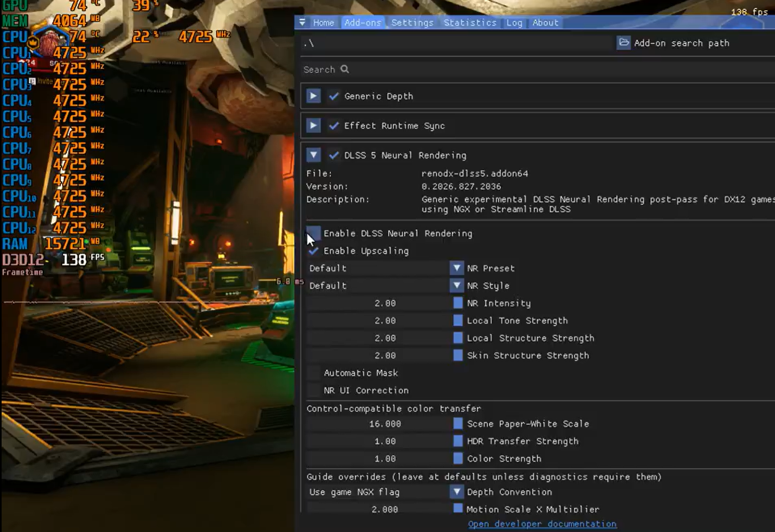The image size is (775, 532).
Task: Open the Settings tab
Action: point(412,23)
